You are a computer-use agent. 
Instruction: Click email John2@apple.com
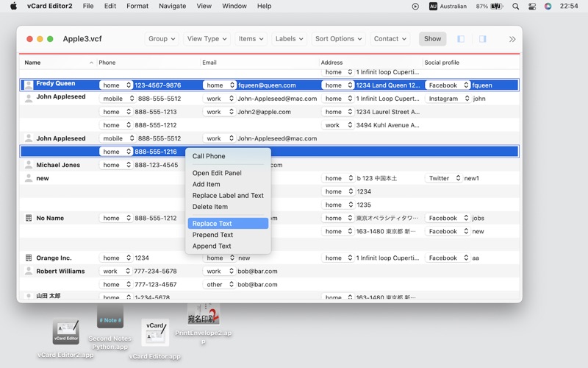pos(264,112)
